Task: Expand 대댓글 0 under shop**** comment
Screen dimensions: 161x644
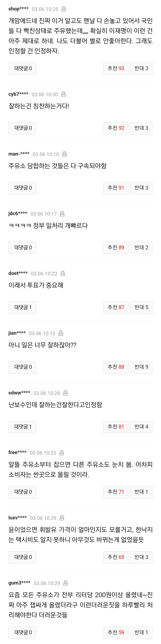Action: [x=22, y=68]
